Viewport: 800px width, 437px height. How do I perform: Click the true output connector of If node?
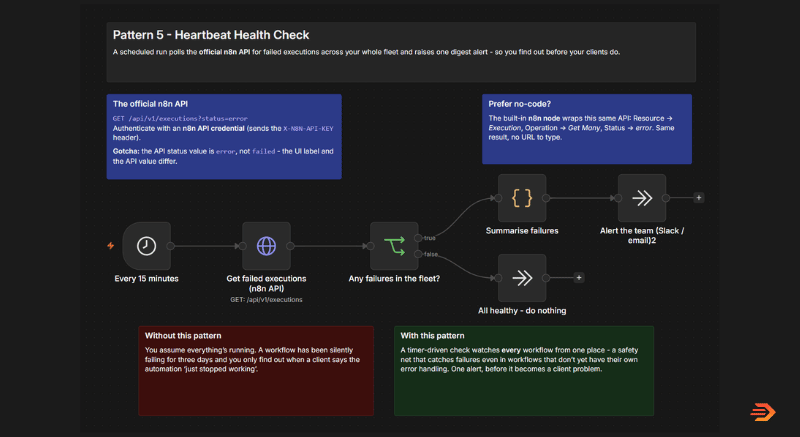(x=418, y=238)
